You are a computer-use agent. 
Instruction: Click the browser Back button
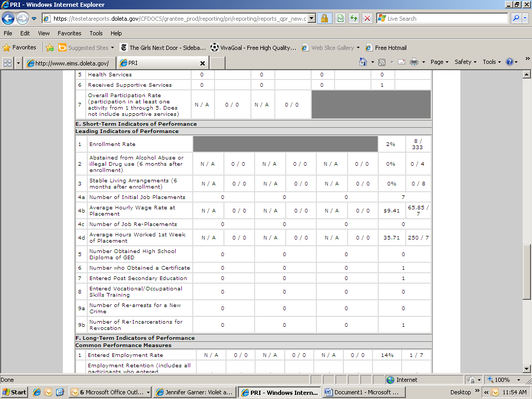click(x=8, y=19)
